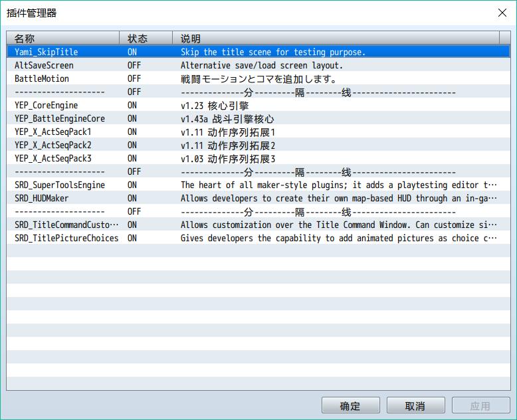This screenshot has height=420, width=517.
Task: Click the 说明 column header
Action: (336, 39)
